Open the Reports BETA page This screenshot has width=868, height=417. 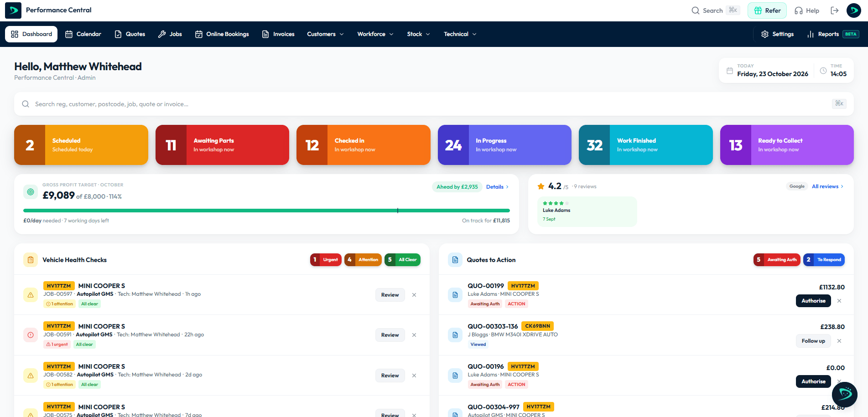(833, 34)
